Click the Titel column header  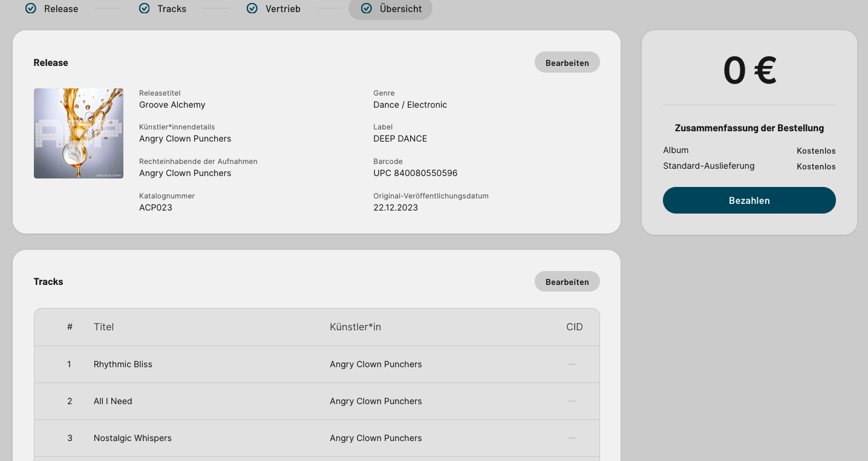click(x=103, y=327)
